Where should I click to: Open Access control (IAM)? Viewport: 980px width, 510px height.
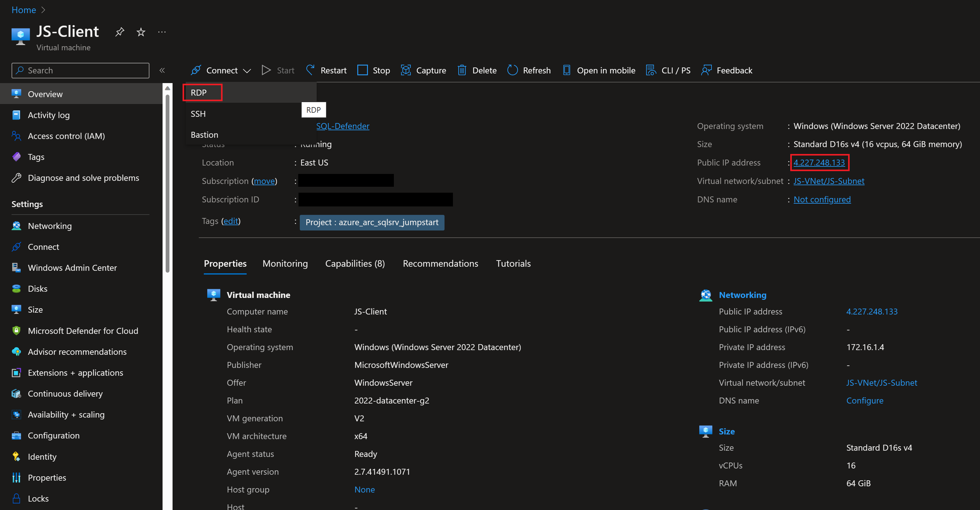(81, 136)
